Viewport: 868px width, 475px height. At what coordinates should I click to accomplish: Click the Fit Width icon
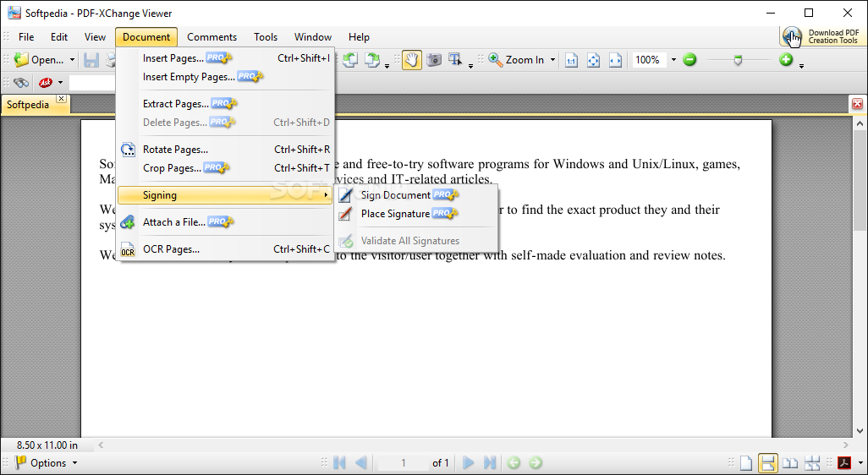pyautogui.click(x=615, y=60)
